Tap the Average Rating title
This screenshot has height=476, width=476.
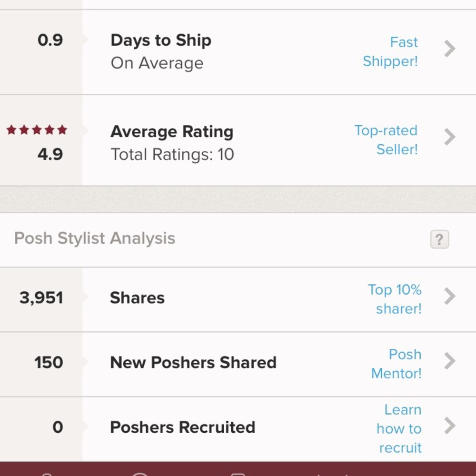(172, 132)
